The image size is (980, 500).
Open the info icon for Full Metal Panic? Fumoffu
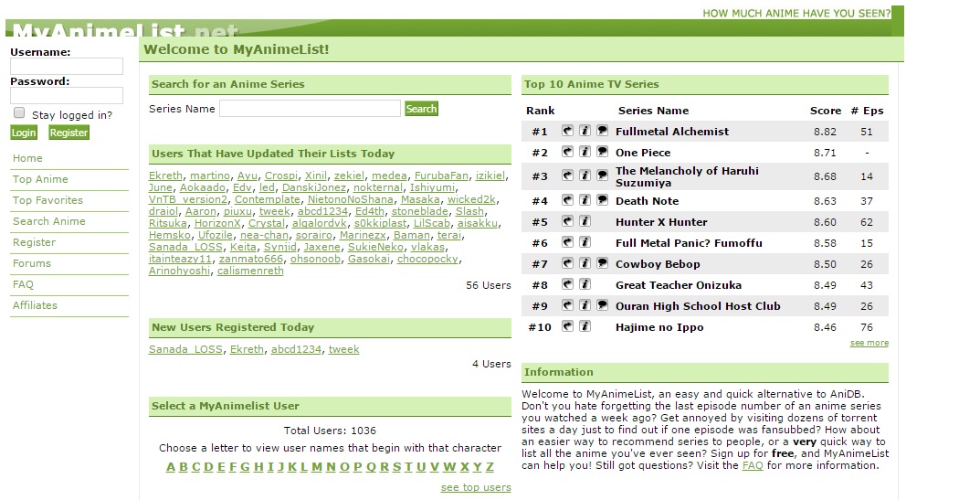tap(585, 243)
